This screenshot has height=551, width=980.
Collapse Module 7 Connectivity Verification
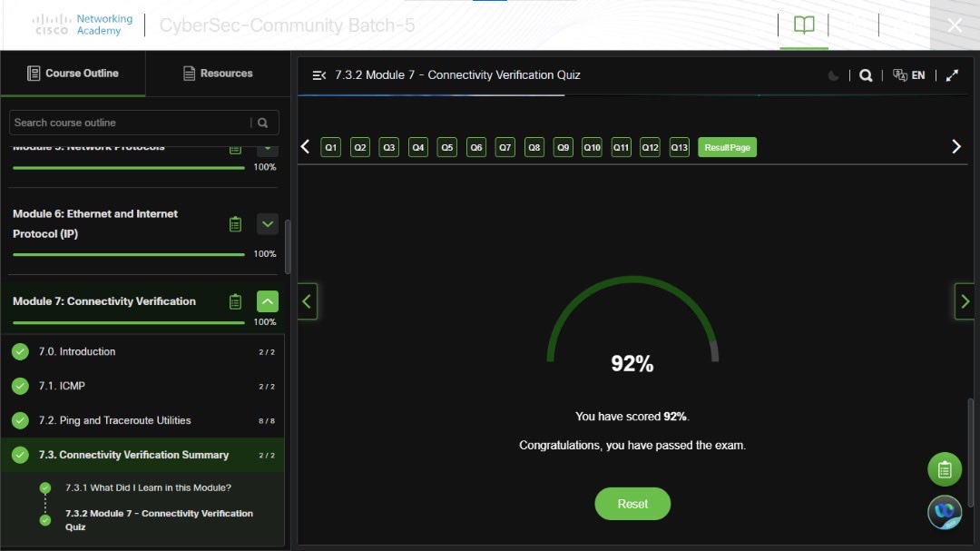point(268,301)
